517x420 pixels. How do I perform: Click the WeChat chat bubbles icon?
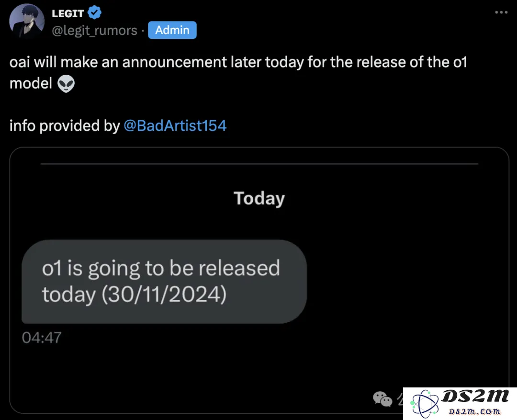coord(382,399)
